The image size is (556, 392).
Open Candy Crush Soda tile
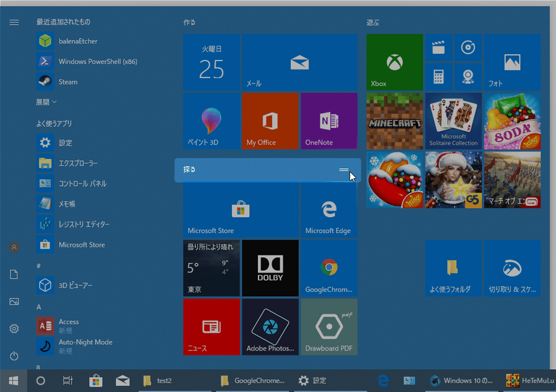(x=512, y=121)
